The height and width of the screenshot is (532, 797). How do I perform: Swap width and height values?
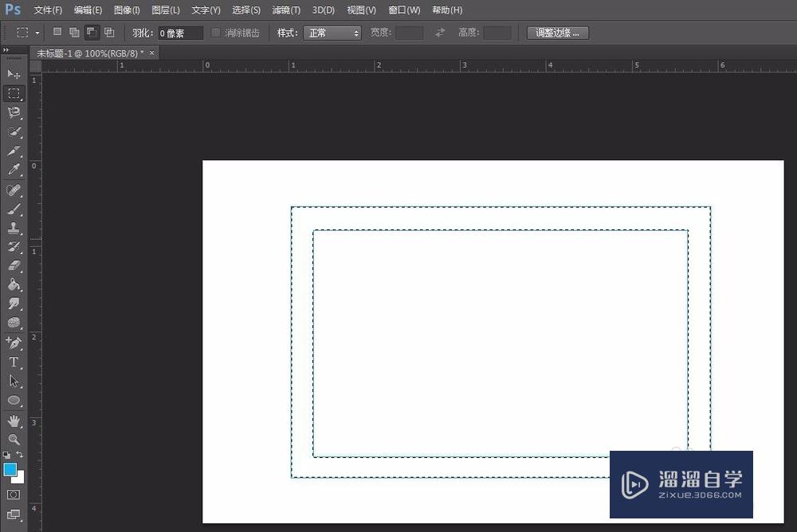[x=440, y=33]
